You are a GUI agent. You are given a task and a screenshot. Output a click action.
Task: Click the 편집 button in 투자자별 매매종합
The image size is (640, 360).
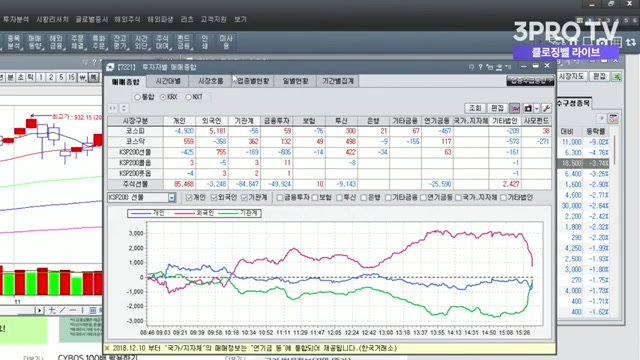pos(497,108)
